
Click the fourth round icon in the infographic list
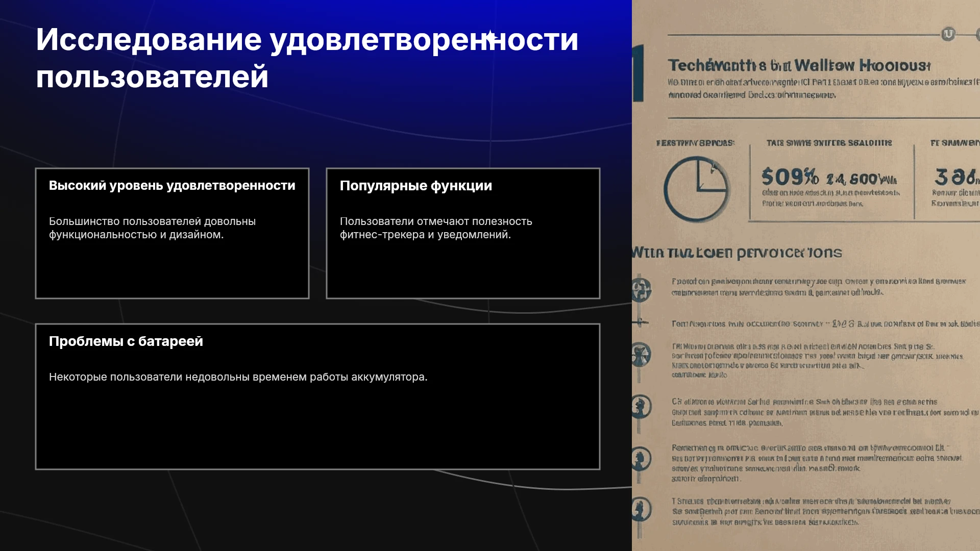click(641, 407)
